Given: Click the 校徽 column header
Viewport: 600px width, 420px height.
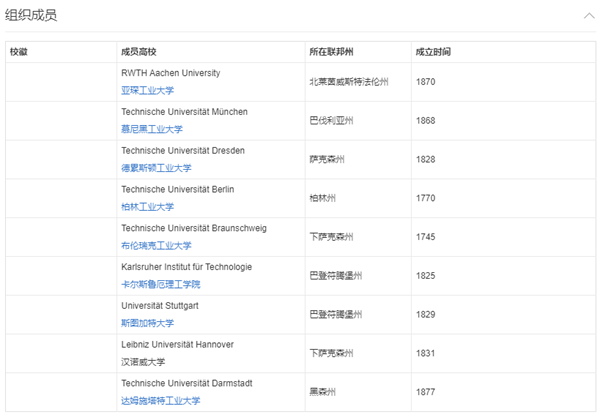Looking at the screenshot, I should (x=19, y=52).
